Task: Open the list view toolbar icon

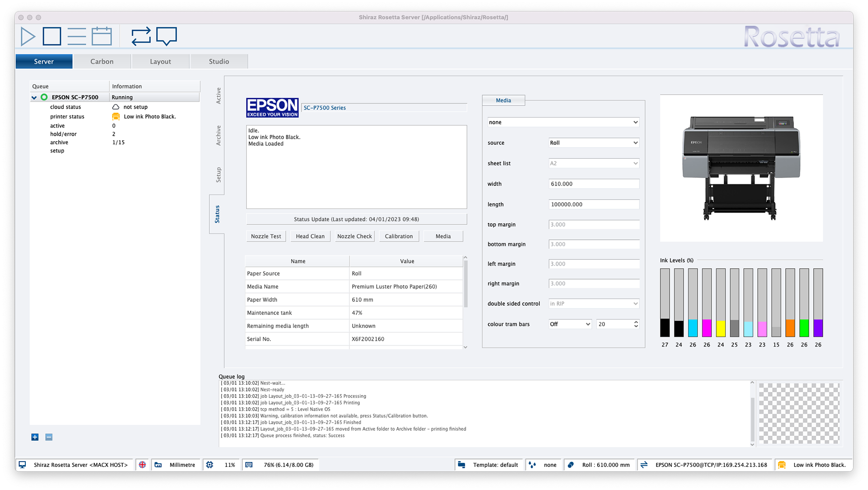Action: 77,36
